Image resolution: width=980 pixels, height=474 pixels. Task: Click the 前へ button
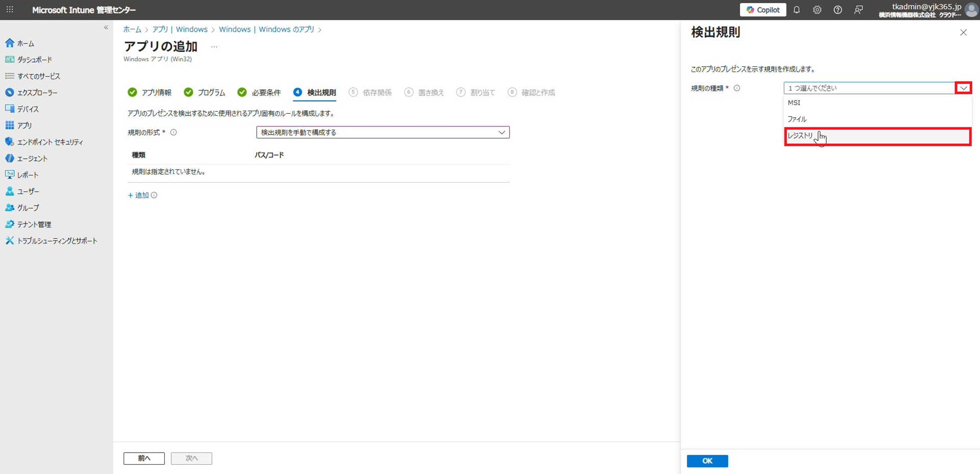click(144, 458)
